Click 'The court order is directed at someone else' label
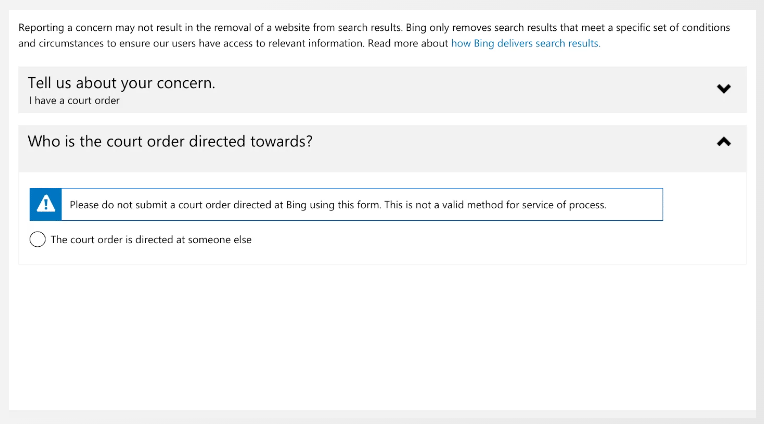 (151, 239)
